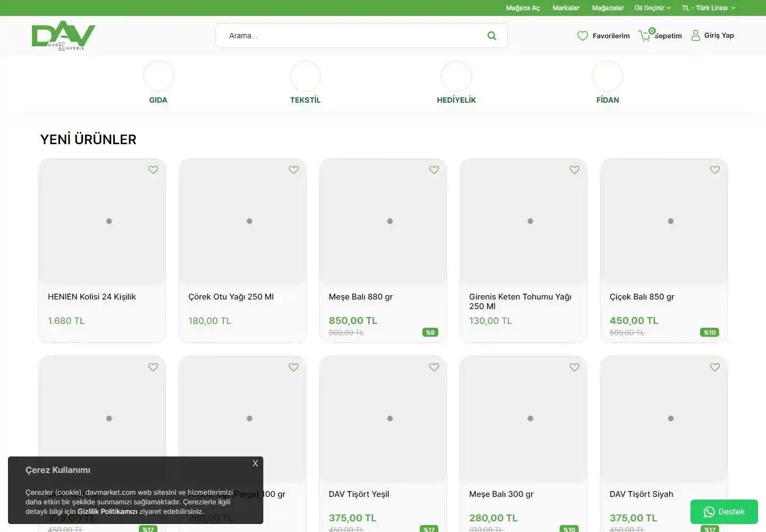Favorite DAV Tişört Siyah

click(x=715, y=367)
